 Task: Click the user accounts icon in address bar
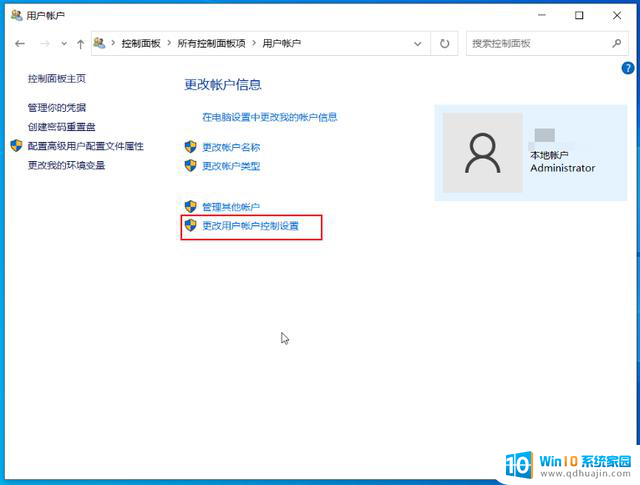(99, 43)
